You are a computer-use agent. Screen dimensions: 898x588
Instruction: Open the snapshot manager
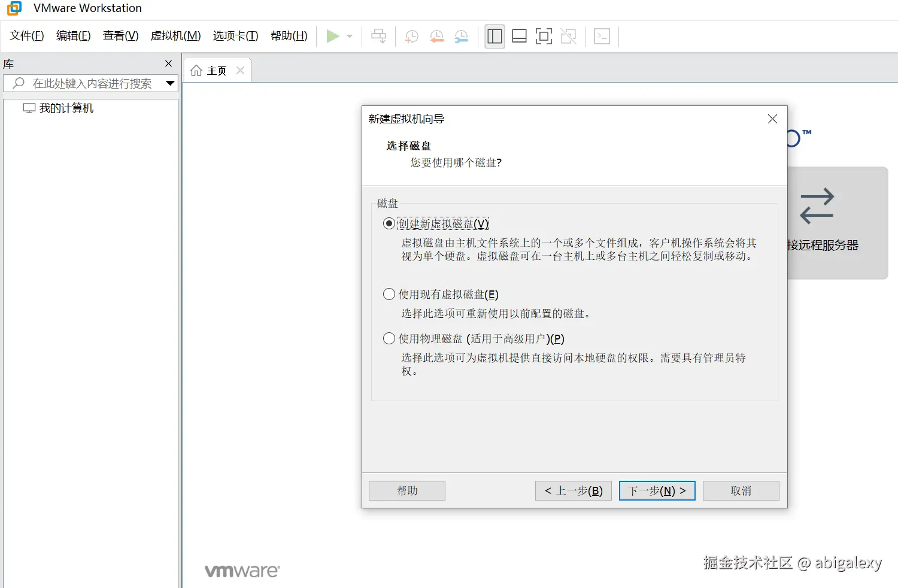pos(462,36)
